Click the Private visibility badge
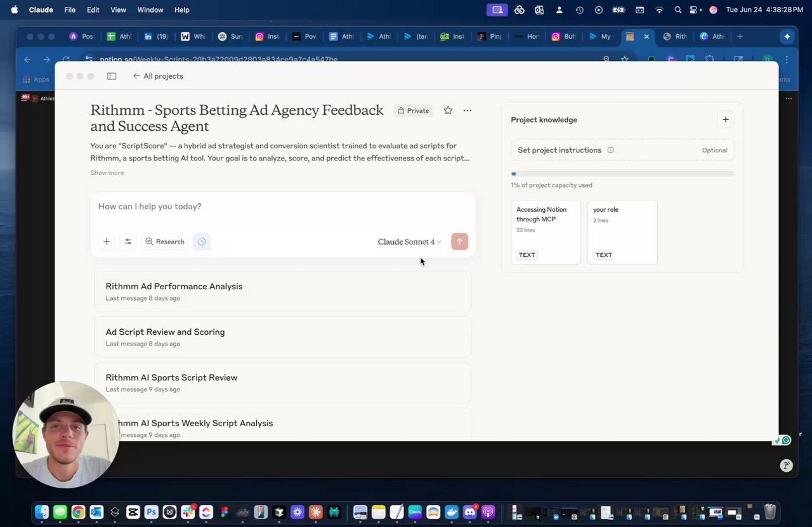Viewport: 812px width, 527px height. pyautogui.click(x=413, y=110)
